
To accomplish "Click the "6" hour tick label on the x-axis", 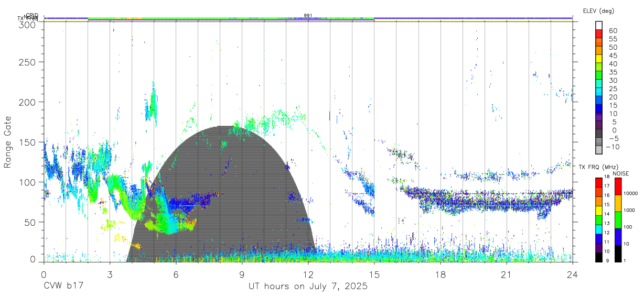I will 176,274.
